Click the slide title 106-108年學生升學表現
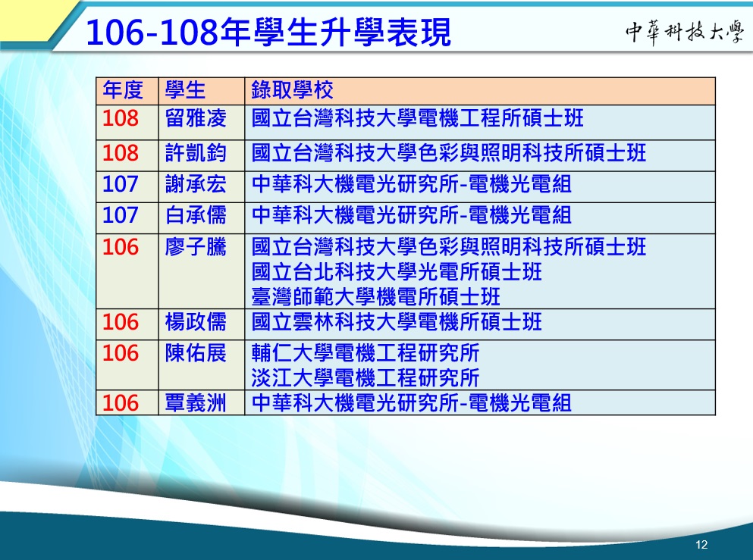Screen dimensions: 753x560 click(x=268, y=32)
